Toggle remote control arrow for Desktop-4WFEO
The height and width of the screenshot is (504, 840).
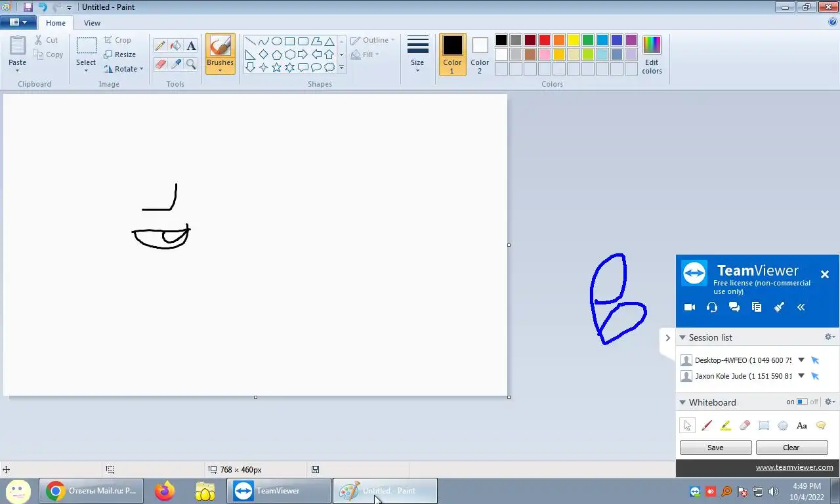(815, 360)
